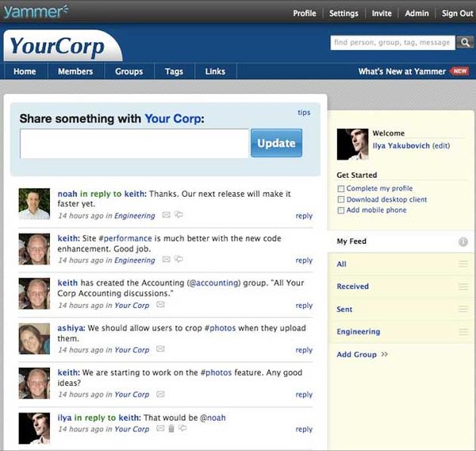Click noah's avatar thumbnail
The width and height of the screenshot is (476, 451).
pos(34,203)
